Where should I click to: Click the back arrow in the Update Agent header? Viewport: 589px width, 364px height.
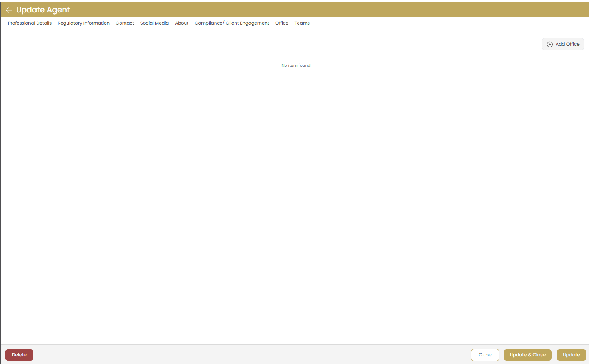pos(8,10)
